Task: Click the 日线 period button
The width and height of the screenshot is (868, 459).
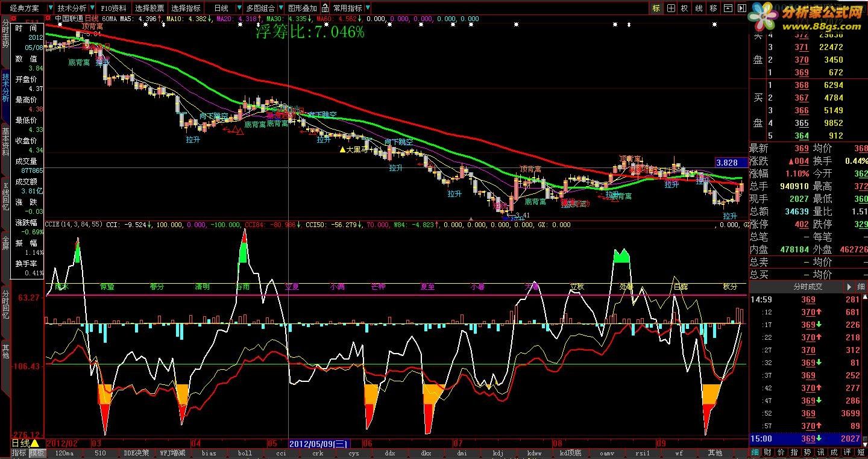Action: [x=221, y=8]
